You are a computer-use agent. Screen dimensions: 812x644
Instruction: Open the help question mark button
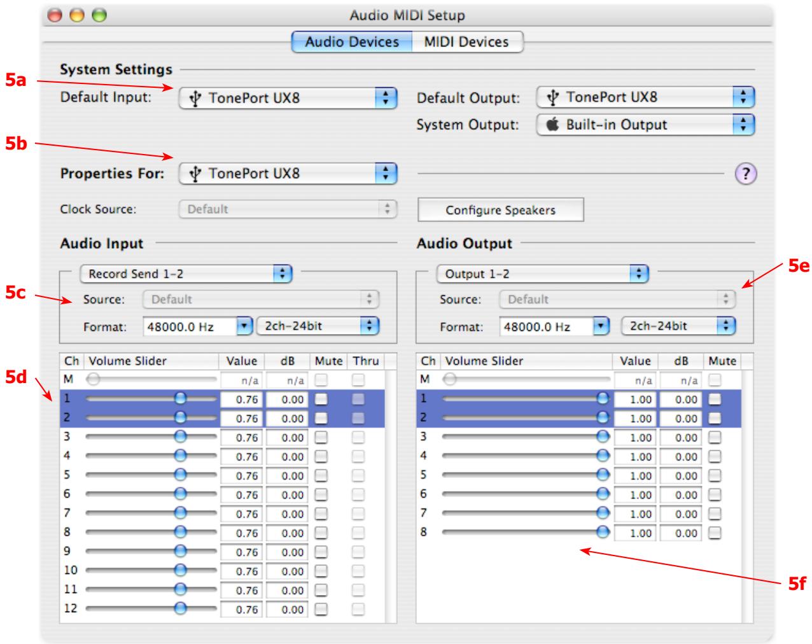tap(746, 174)
